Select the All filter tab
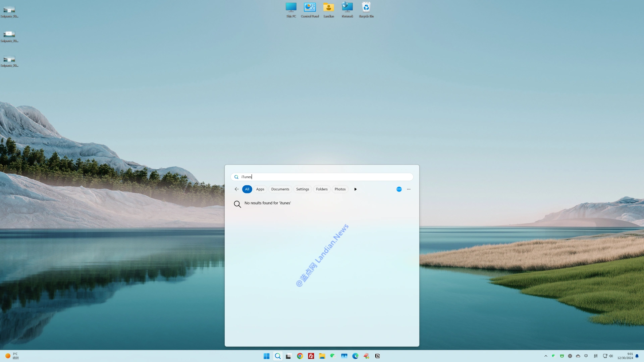Image resolution: width=644 pixels, height=362 pixels. (x=247, y=189)
